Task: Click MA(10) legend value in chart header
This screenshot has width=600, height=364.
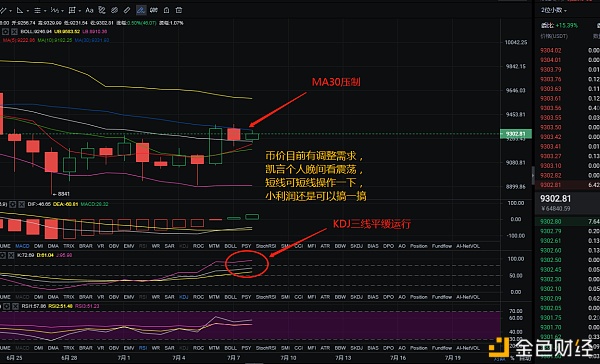Action: 55,40
